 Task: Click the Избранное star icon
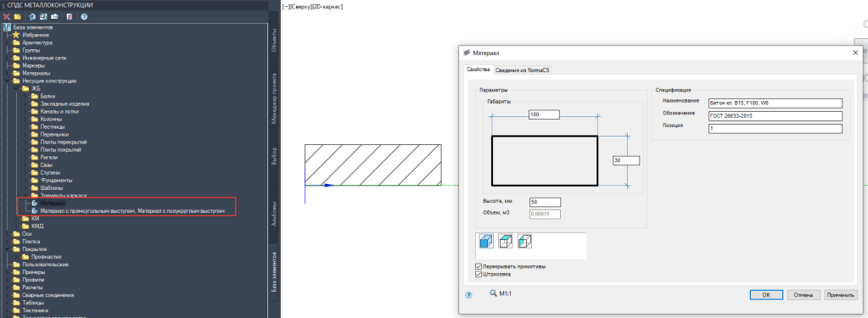point(16,35)
